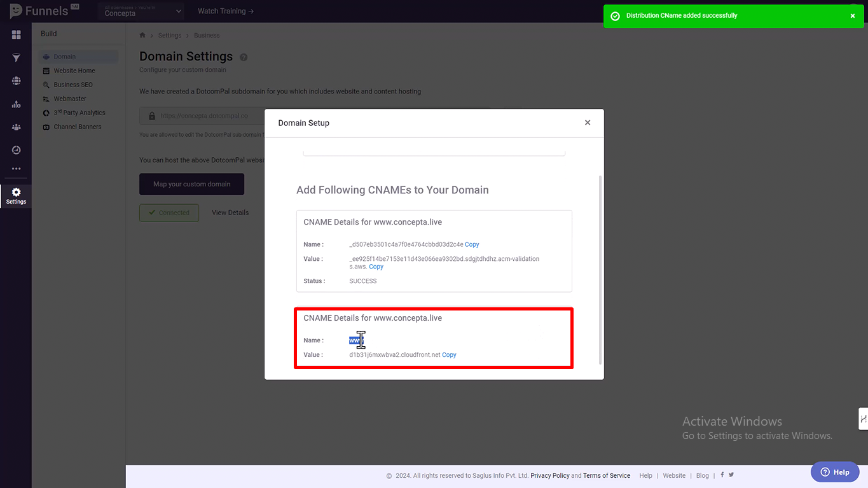Open the bar chart icon in left rail
Viewport: 868px width, 488px height.
tap(16, 104)
